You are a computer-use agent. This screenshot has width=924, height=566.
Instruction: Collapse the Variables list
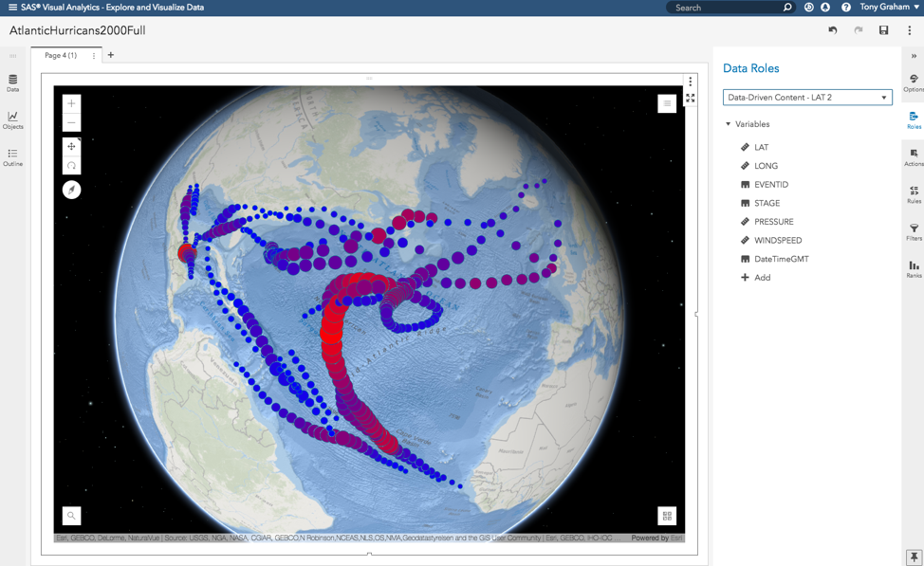(x=729, y=124)
